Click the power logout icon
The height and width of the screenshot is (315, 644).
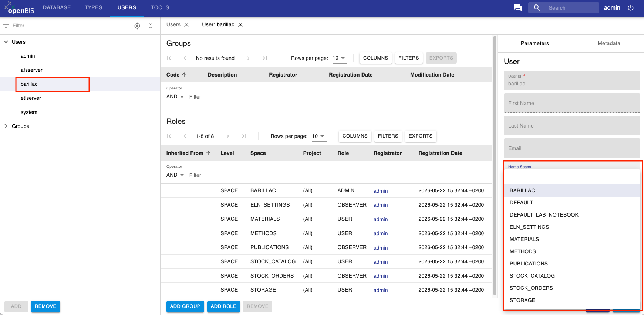[x=631, y=8]
